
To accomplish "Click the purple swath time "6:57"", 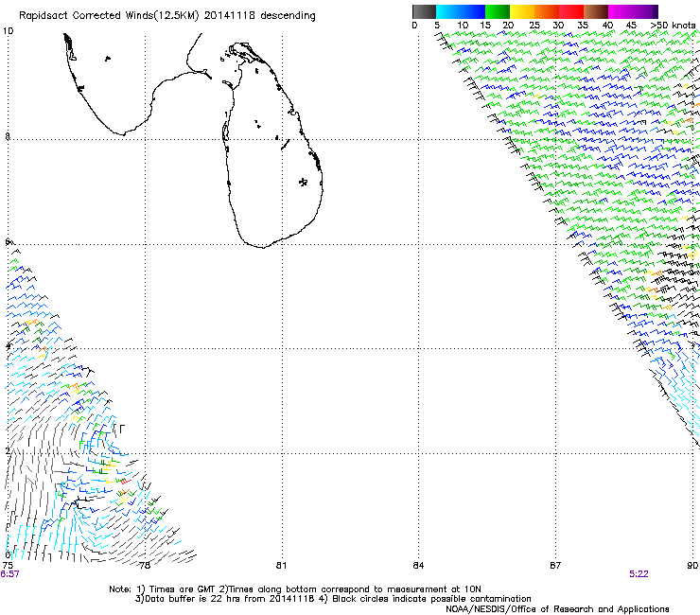I will click(x=9, y=574).
